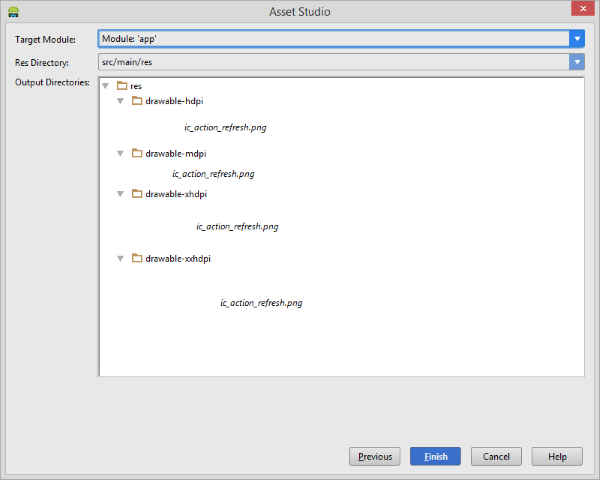This screenshot has height=480, width=600.
Task: Select the res folder label
Action: tap(136, 86)
